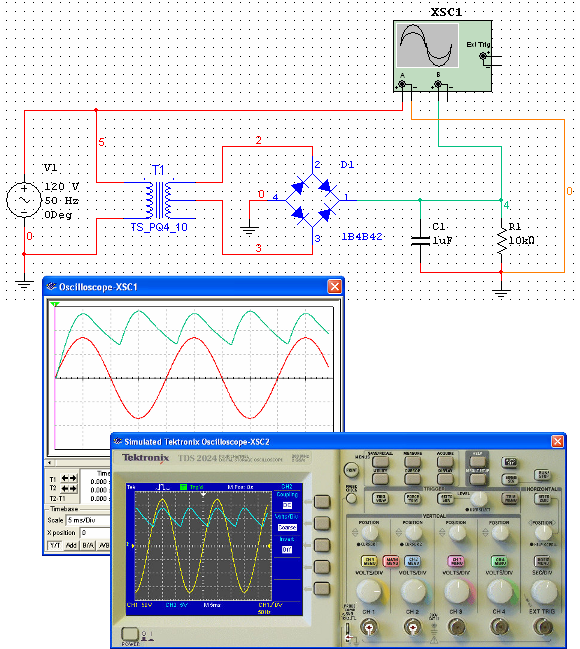Click the SEC/DIV horizontal knob
The image size is (580, 649).
click(x=544, y=591)
